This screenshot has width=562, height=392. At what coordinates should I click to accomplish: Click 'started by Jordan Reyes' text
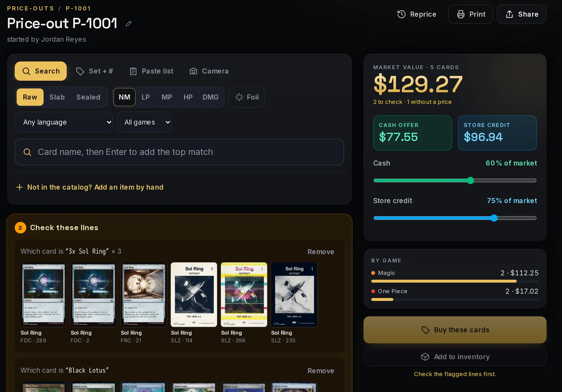tap(47, 39)
